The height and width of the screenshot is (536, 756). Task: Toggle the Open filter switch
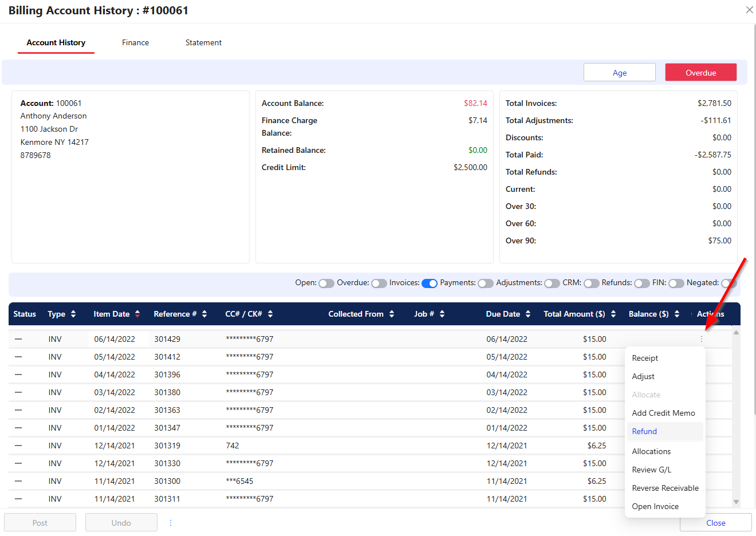326,283
